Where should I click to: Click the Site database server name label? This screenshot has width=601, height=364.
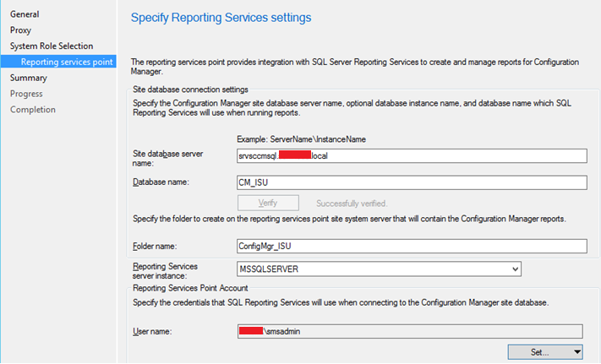pyautogui.click(x=167, y=159)
